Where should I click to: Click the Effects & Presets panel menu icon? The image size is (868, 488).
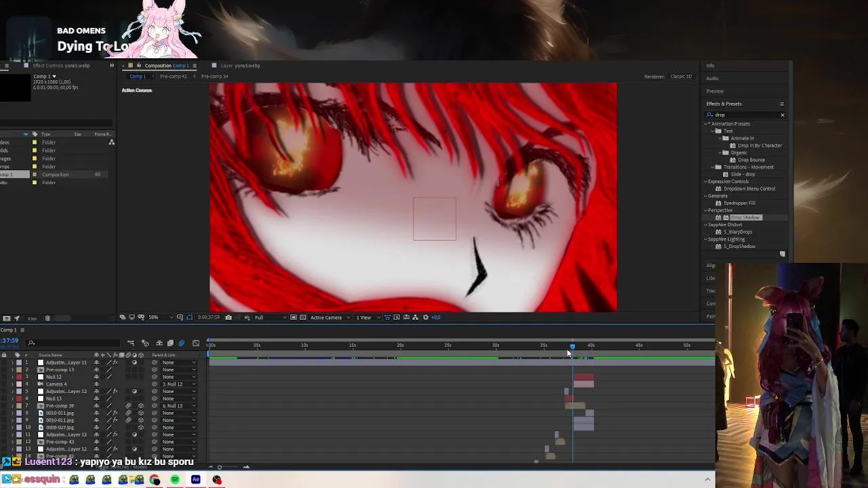[x=782, y=104]
